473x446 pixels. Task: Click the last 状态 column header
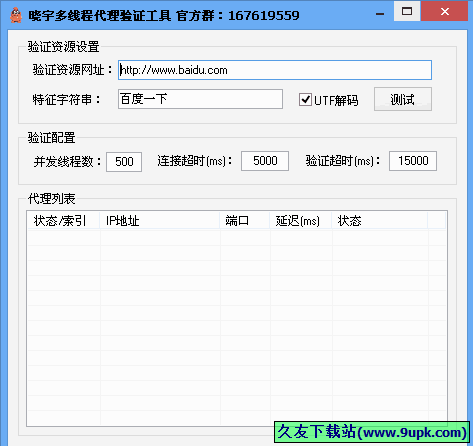[x=380, y=220]
